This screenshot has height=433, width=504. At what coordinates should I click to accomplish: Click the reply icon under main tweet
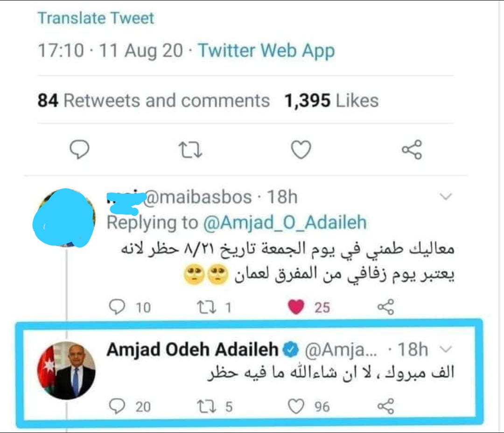click(x=79, y=150)
